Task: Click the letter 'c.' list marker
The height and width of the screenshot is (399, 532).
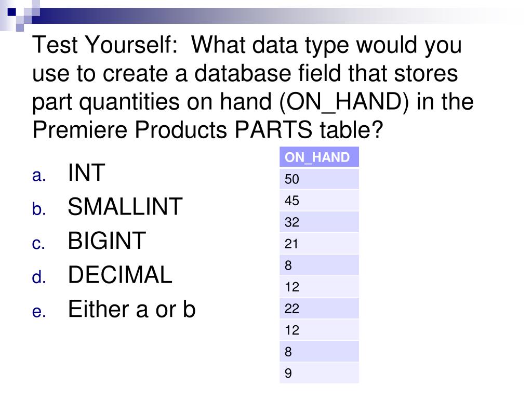Action: [38, 244]
